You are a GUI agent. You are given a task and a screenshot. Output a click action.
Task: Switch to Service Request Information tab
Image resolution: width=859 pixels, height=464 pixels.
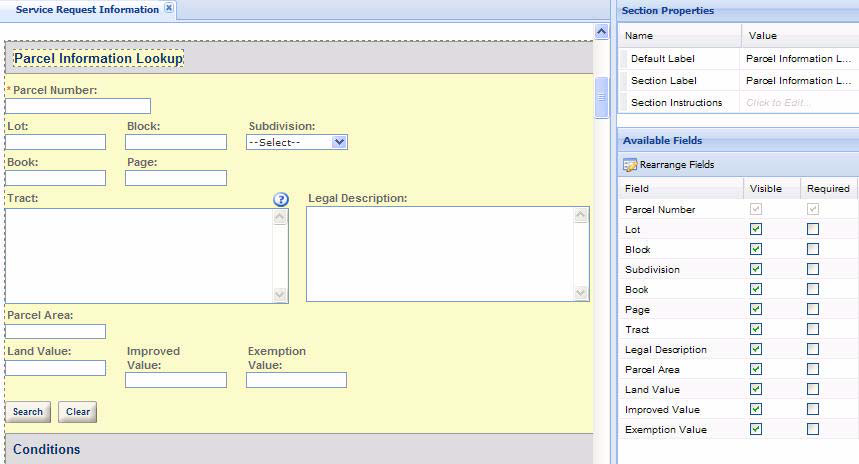87,10
